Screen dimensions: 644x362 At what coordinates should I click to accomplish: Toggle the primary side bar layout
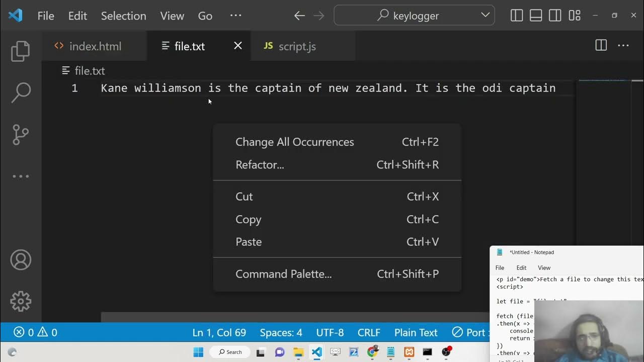click(x=517, y=16)
